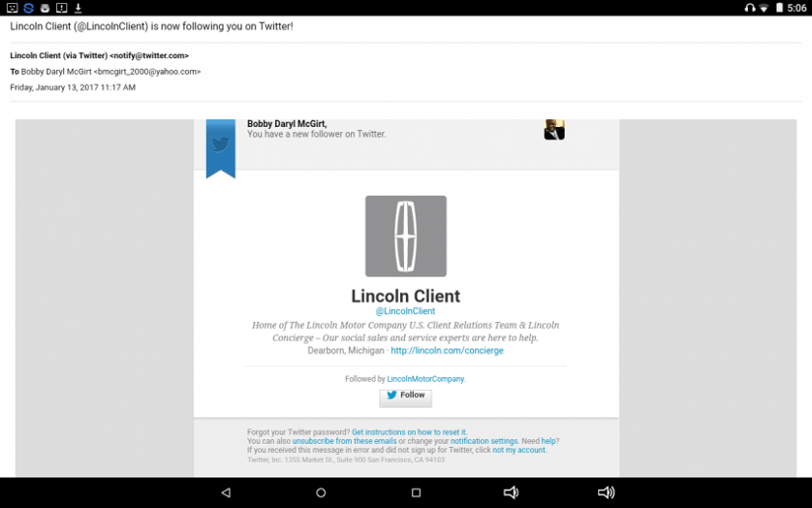Click Get instructions on how to reset it
Image resolution: width=812 pixels, height=508 pixels.
point(409,432)
